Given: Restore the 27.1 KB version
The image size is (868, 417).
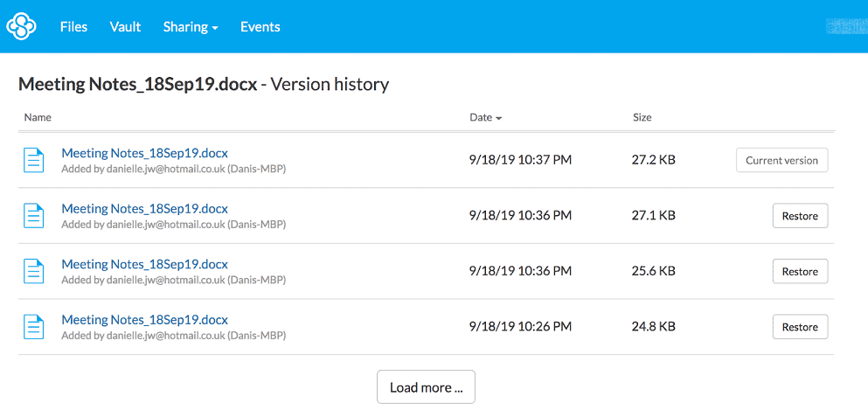Looking at the screenshot, I should 800,216.
